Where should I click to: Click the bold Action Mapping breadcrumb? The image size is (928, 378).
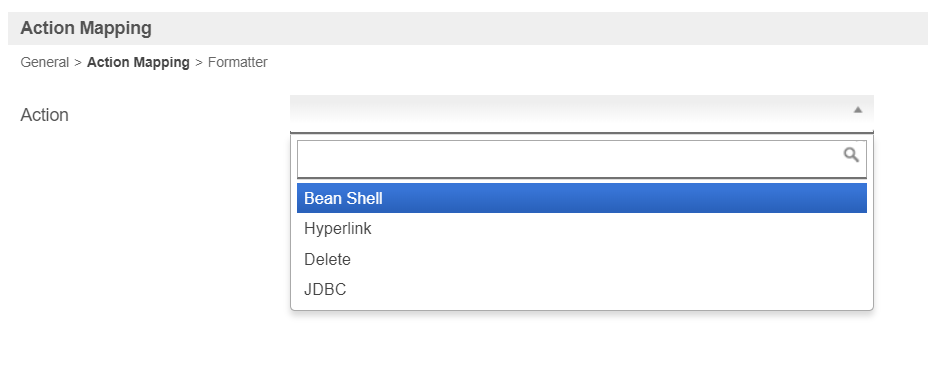tap(138, 62)
